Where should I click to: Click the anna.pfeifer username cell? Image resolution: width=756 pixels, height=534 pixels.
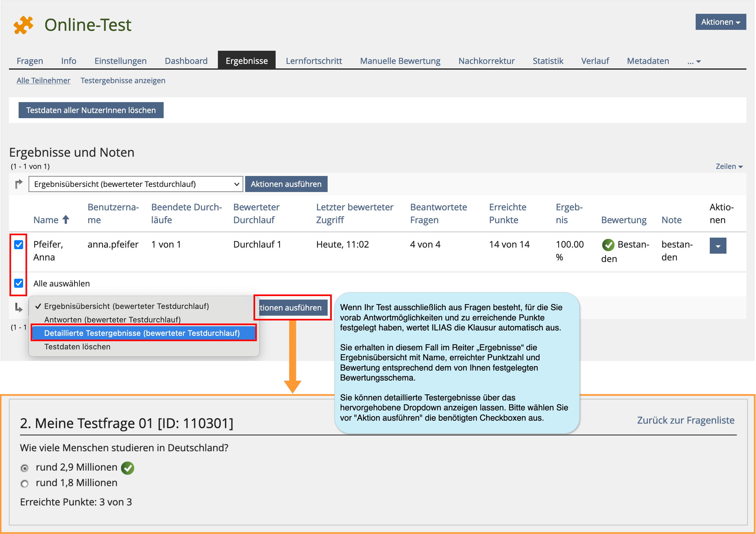(113, 244)
